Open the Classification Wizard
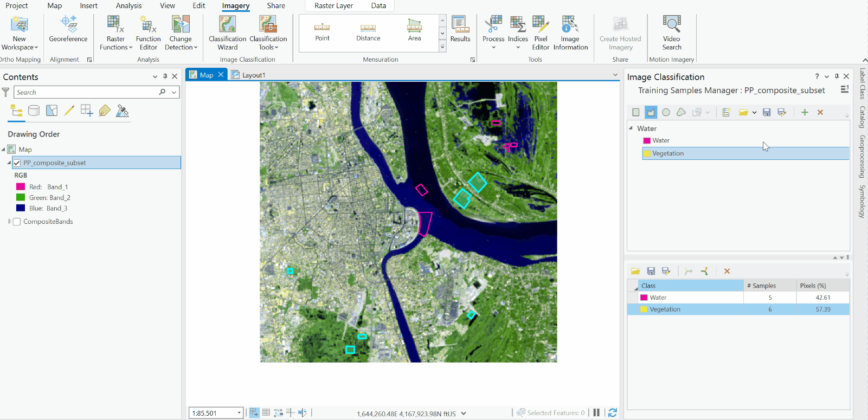 227,33
